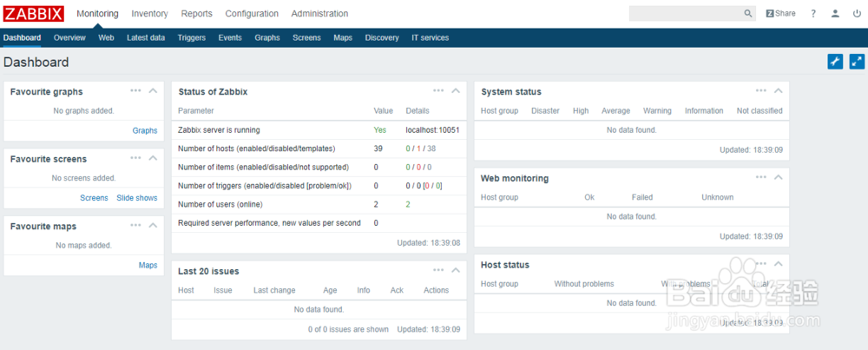Click the Zabbix logo
The height and width of the screenshot is (350, 868).
pos(33,14)
